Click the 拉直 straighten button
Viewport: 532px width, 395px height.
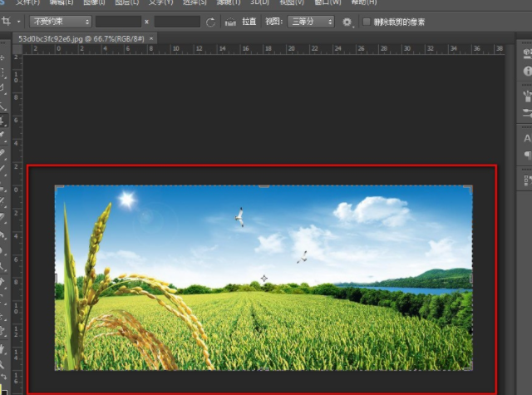click(x=249, y=22)
